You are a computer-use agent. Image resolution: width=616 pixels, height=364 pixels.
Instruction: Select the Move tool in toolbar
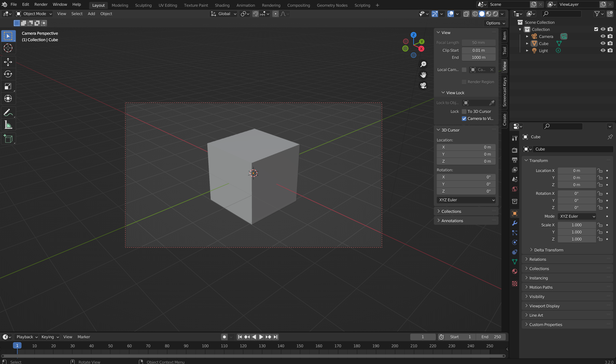(x=8, y=62)
